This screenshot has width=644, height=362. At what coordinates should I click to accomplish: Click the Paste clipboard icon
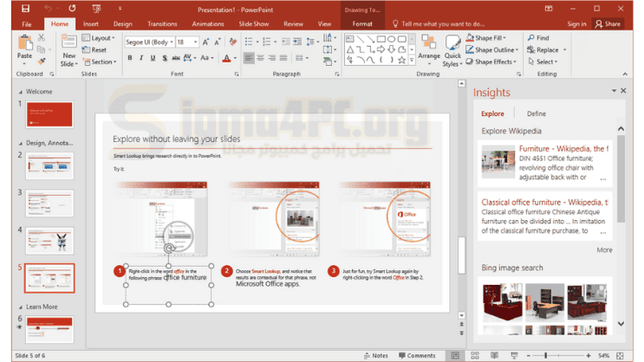coord(24,42)
